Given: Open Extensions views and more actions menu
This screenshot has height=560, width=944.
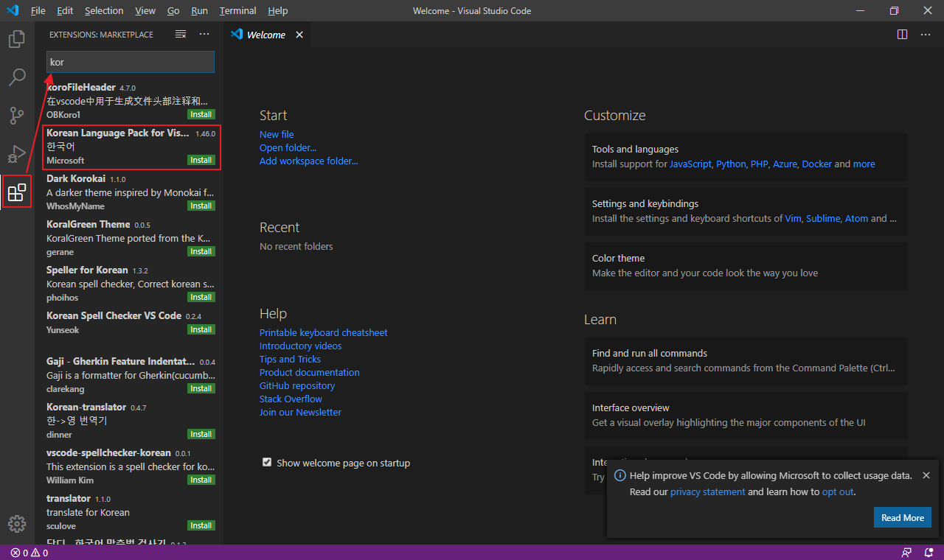Looking at the screenshot, I should coord(204,34).
